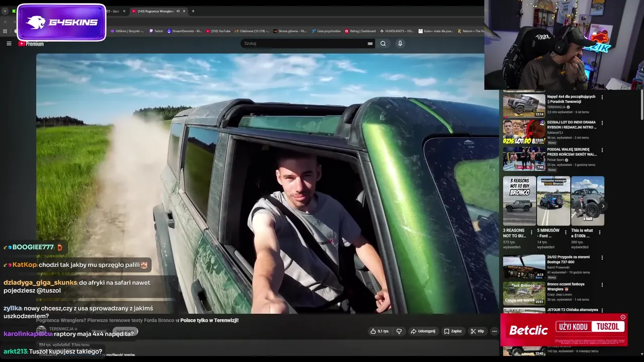
Task: Open new browser tab with plus button
Action: 193,11
